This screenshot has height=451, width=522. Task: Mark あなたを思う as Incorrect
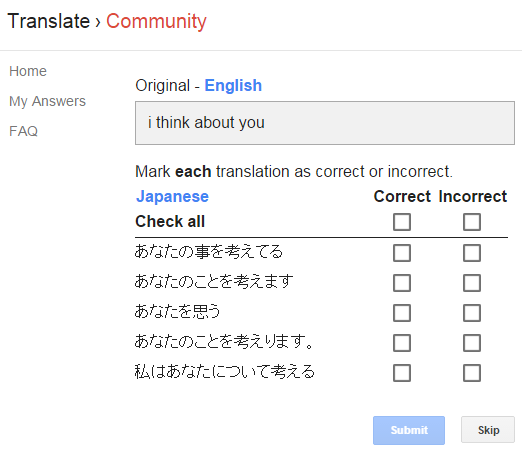tap(472, 313)
